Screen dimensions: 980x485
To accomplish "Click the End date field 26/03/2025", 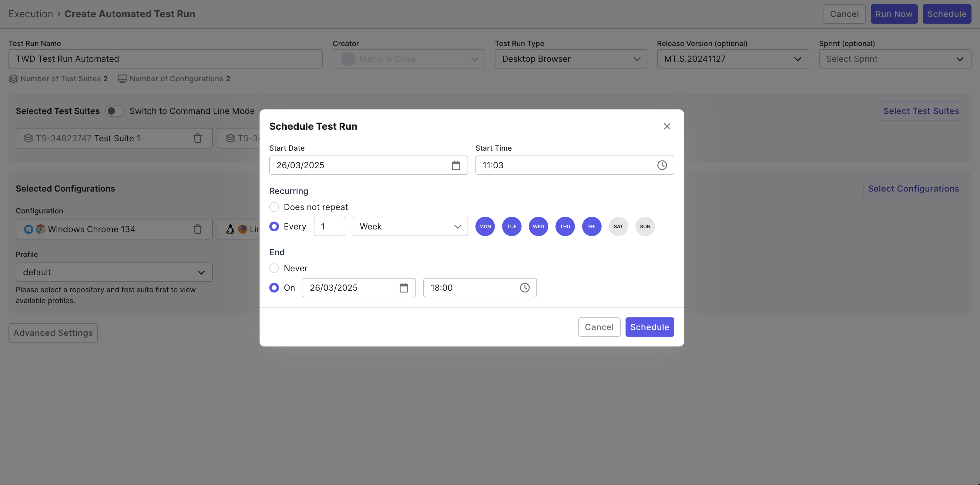I will [359, 288].
